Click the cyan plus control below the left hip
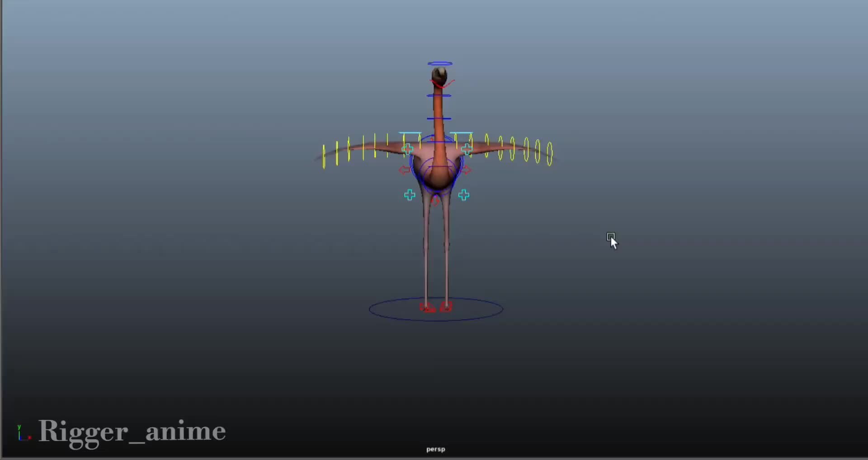 pos(409,195)
